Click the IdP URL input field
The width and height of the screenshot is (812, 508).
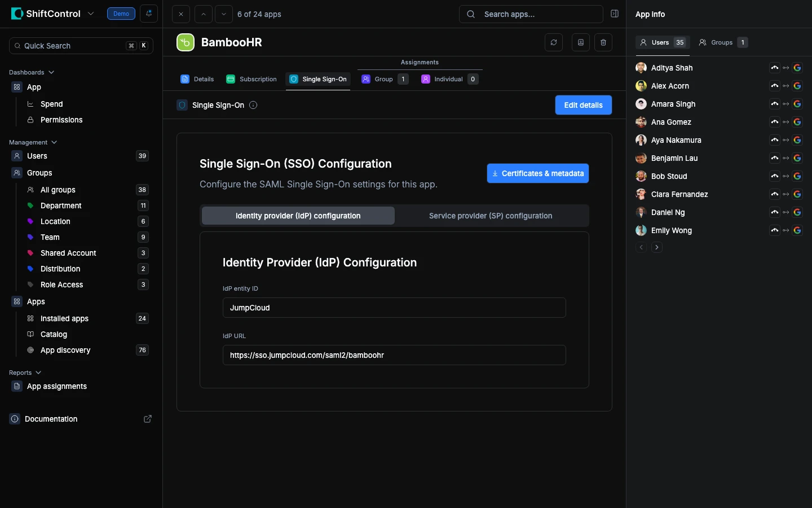click(394, 355)
